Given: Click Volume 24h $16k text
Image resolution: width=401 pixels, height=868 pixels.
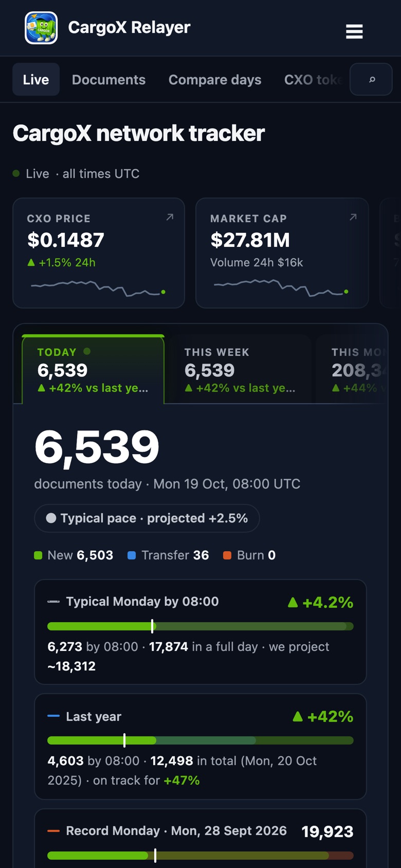Looking at the screenshot, I should (x=257, y=262).
